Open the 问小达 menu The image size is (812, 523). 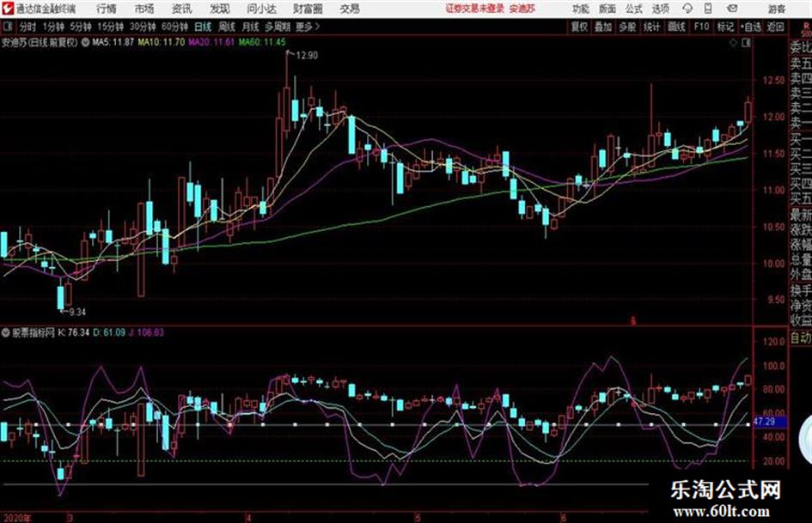pos(261,9)
